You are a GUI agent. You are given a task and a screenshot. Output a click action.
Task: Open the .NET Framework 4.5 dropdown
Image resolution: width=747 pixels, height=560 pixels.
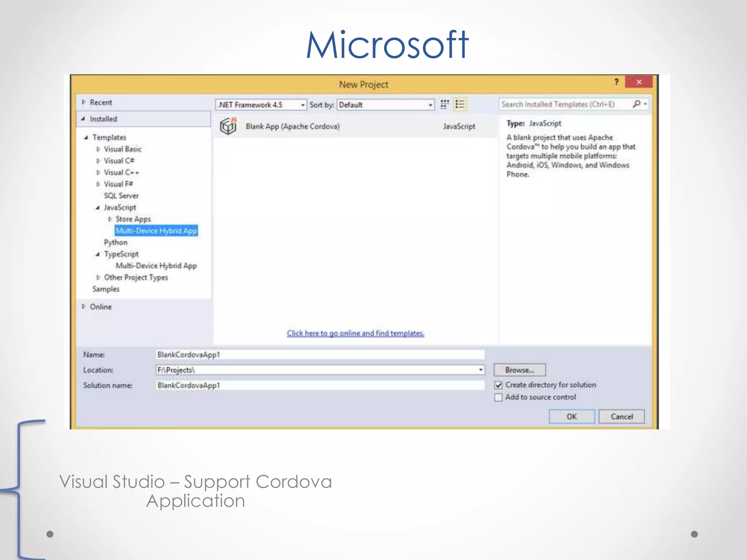pyautogui.click(x=261, y=105)
